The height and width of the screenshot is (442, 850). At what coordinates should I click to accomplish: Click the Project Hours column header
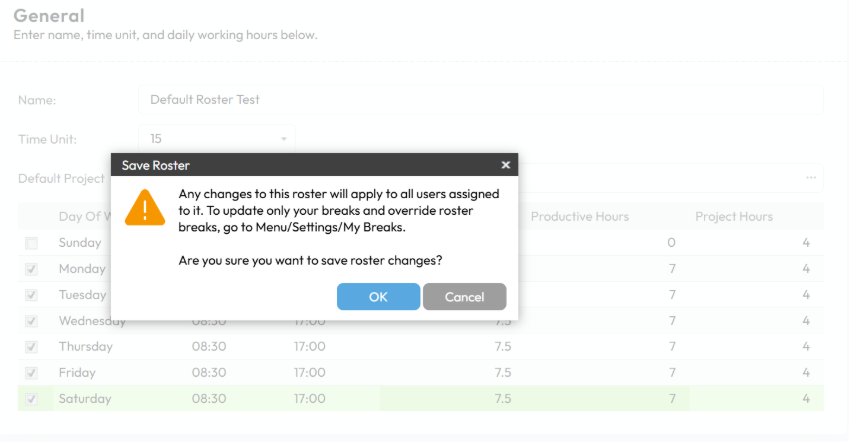pyautogui.click(x=734, y=217)
